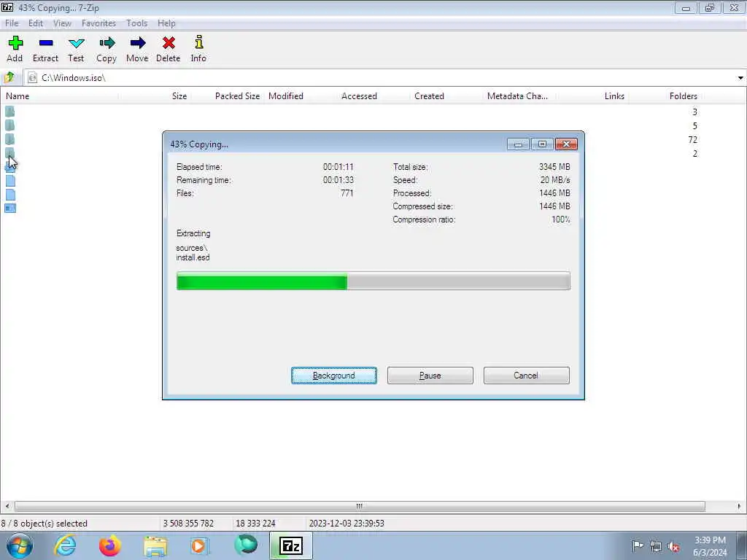Select folder icon in row with 3 folders
The width and height of the screenshot is (747, 560).
10,112
